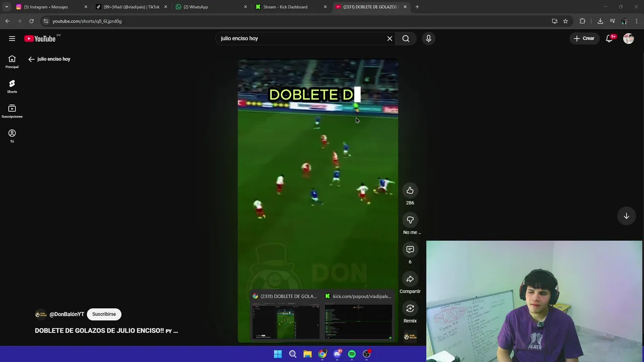Switch to the TikTok vladipals tab

[x=131, y=7]
